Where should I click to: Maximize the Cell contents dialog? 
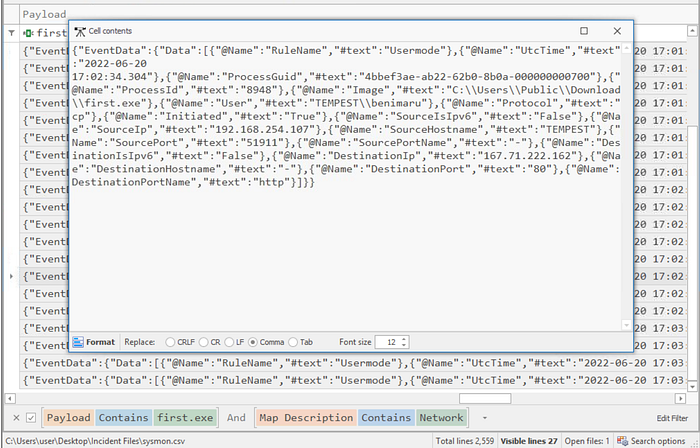584,31
